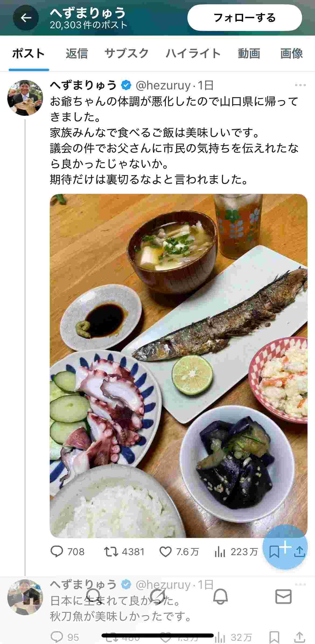Open replies on post with 708 comments
This screenshot has height=644, width=315.
[67, 551]
